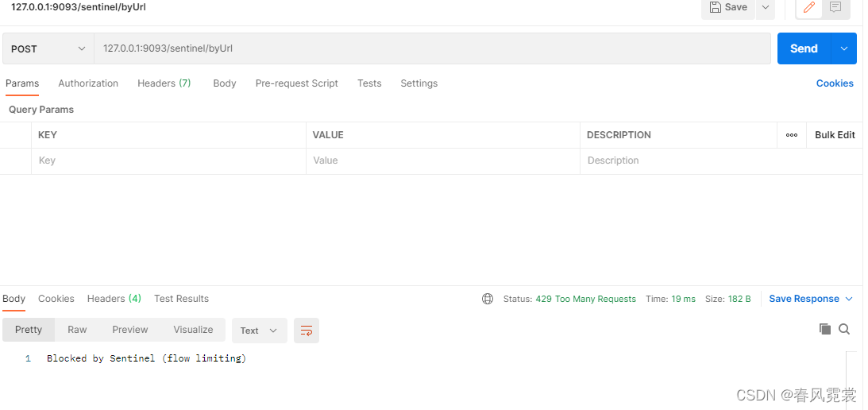Click the pencil edit icon
Viewport: 868px width, 410px height.
tap(809, 8)
